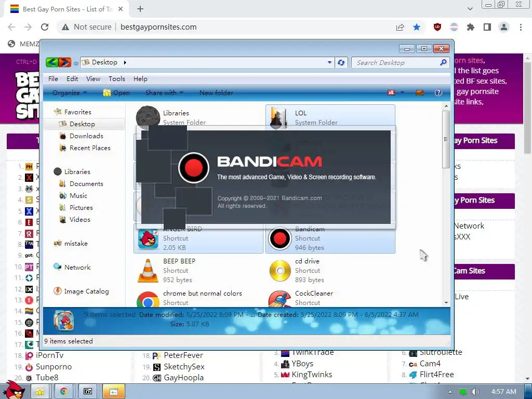Screen dimensions: 532x399
Task: Open the Tools menu
Action: [117, 79]
